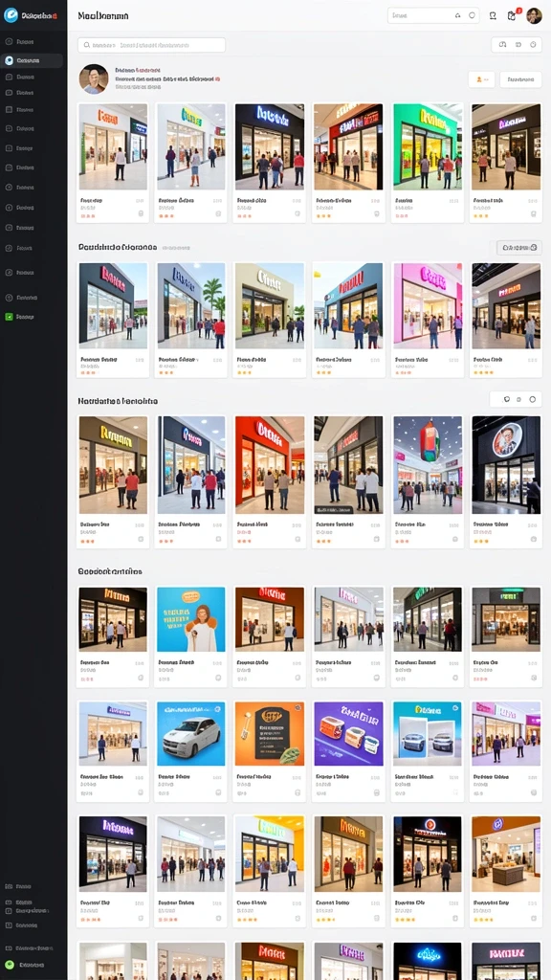
Task: Focus the search box under the page title
Action: 152,45
